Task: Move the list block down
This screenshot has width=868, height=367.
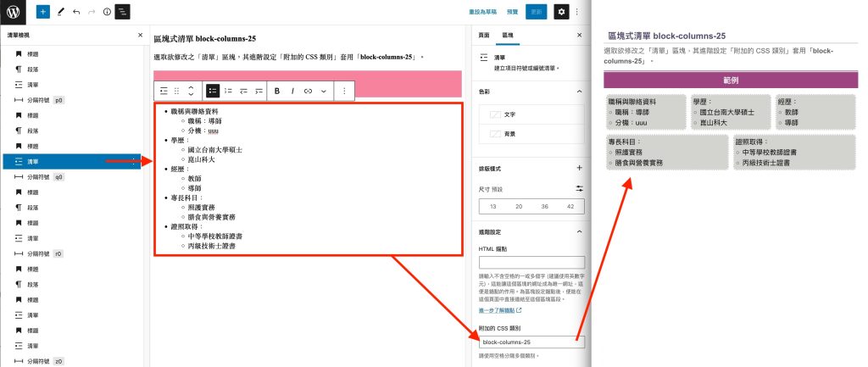Action: 191,95
